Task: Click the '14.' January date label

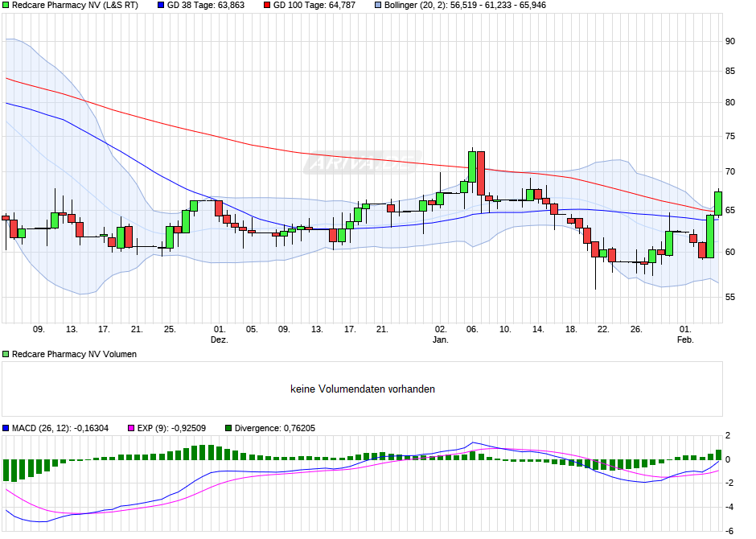Action: 538,329
